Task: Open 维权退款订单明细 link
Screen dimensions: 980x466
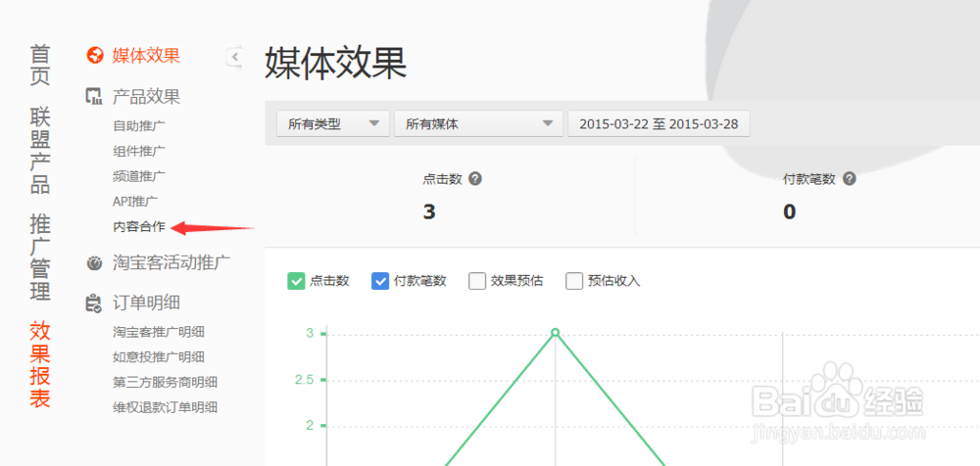Action: (165, 408)
